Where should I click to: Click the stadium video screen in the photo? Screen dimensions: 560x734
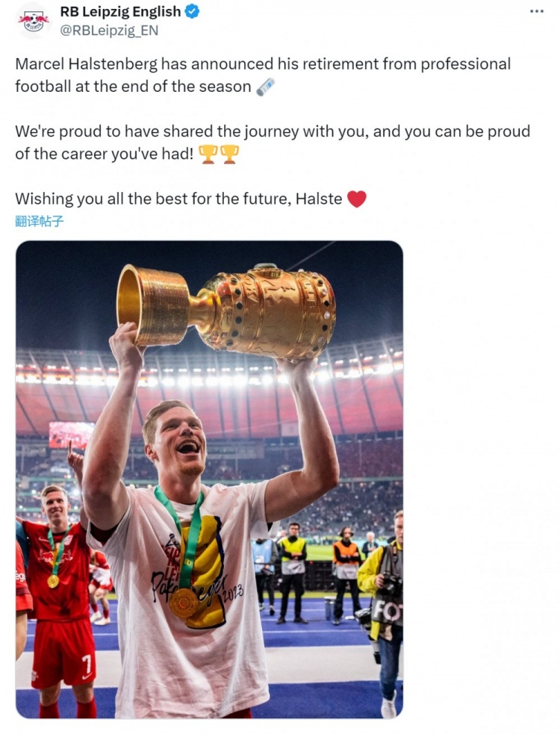(72, 435)
